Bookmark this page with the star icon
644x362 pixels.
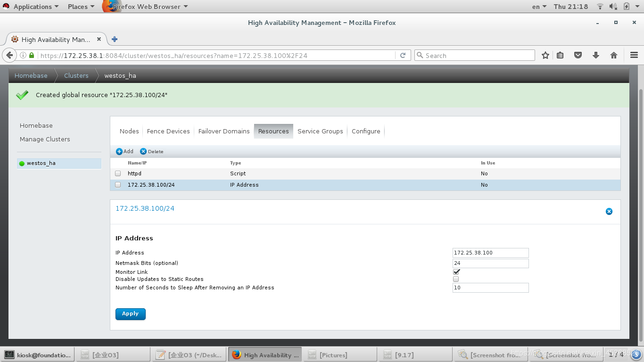[x=545, y=55]
